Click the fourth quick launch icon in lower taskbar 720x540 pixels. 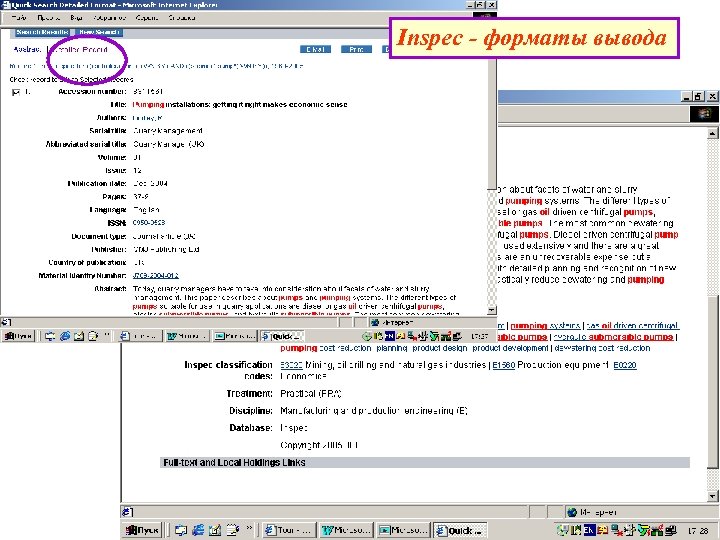click(232, 530)
